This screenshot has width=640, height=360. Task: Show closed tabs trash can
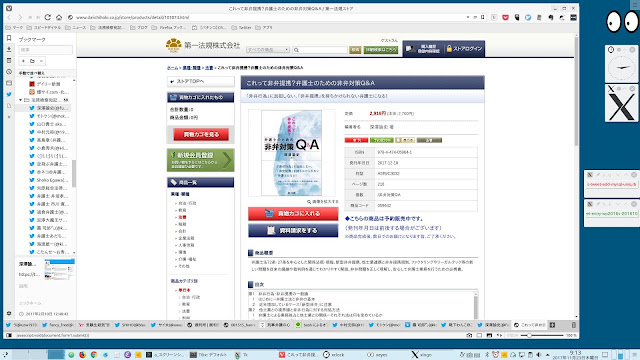tap(573, 325)
